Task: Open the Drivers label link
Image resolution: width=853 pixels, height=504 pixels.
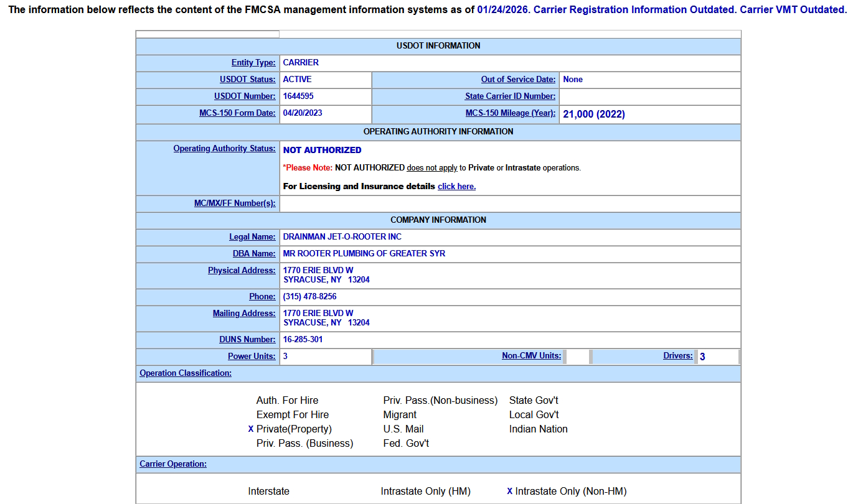Action: point(677,356)
